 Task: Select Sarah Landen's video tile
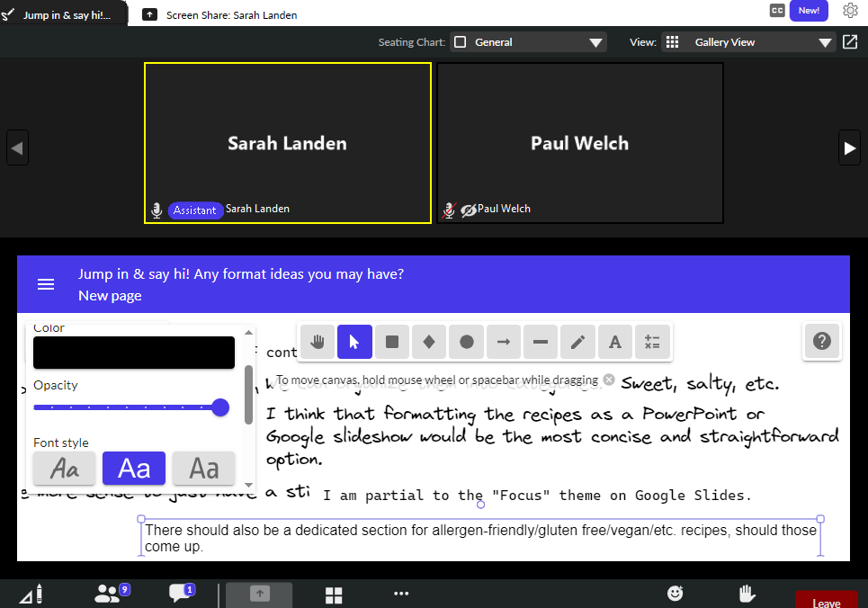(x=288, y=143)
